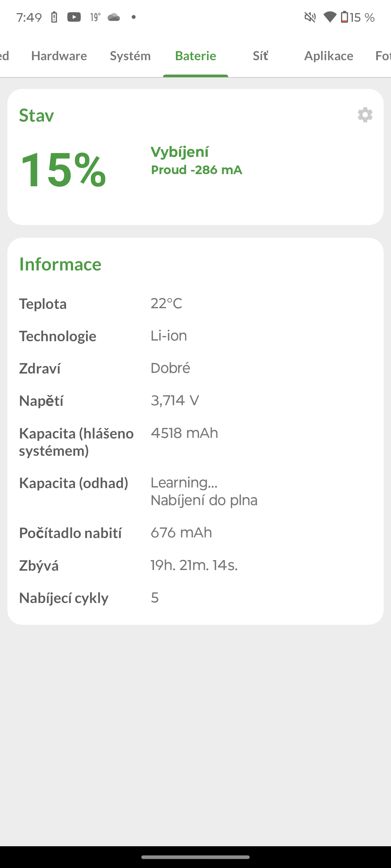Tap the Wi-Fi signal status icon
The width and height of the screenshot is (391, 868).
[x=329, y=17]
